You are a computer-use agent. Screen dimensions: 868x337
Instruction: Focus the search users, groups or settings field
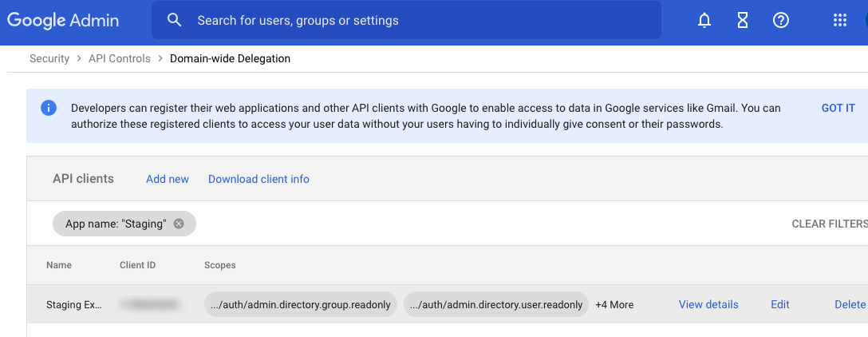click(x=406, y=21)
